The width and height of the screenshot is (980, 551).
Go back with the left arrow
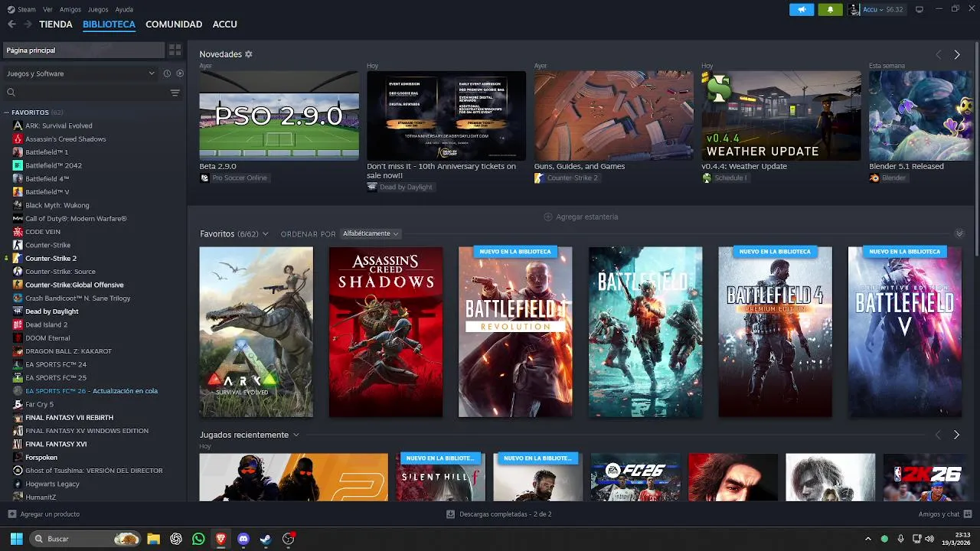tap(11, 24)
